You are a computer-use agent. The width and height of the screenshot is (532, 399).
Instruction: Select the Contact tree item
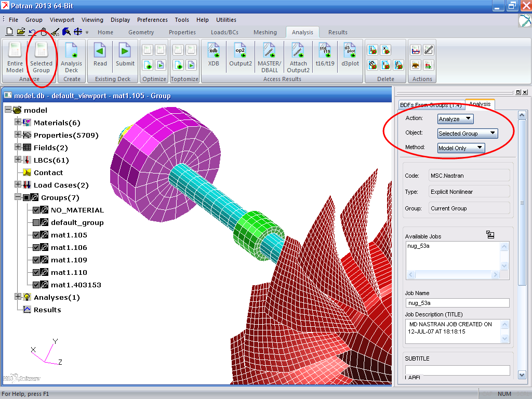[x=48, y=172]
